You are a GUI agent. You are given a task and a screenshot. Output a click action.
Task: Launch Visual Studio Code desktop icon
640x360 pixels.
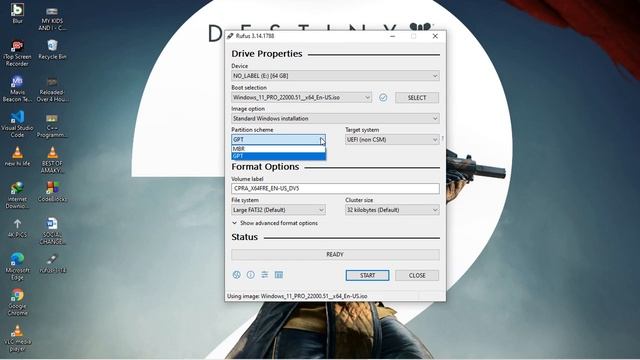(x=17, y=124)
